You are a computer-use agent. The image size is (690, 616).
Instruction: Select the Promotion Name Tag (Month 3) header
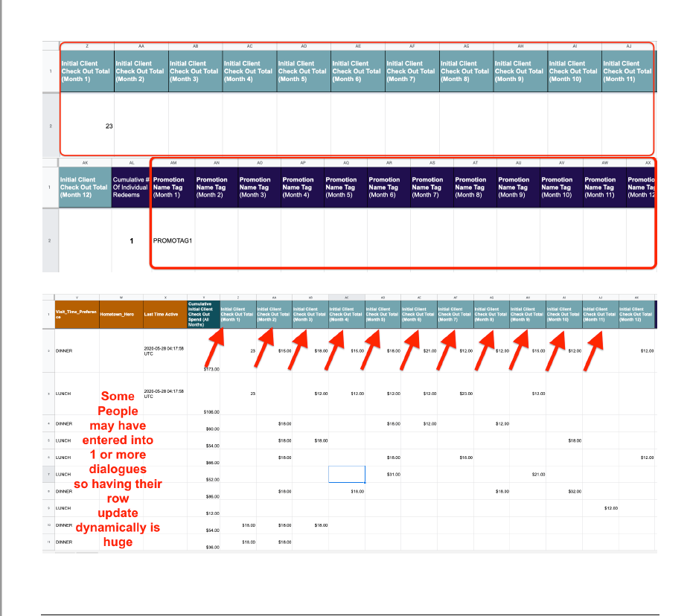pyautogui.click(x=260, y=187)
